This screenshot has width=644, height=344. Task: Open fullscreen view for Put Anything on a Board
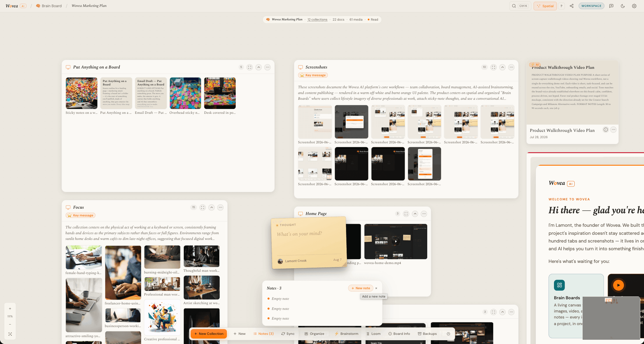coord(250,67)
